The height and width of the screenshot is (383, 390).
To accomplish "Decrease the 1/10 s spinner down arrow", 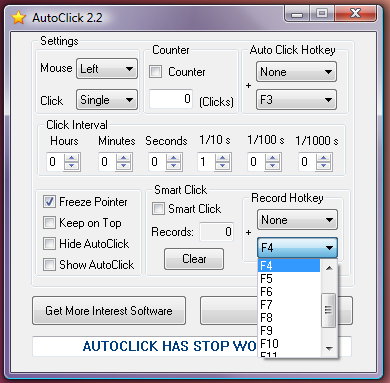I will pyautogui.click(x=223, y=166).
